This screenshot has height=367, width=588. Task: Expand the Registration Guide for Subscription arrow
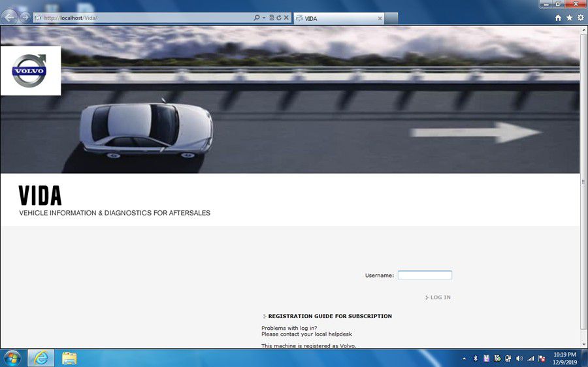coord(265,317)
